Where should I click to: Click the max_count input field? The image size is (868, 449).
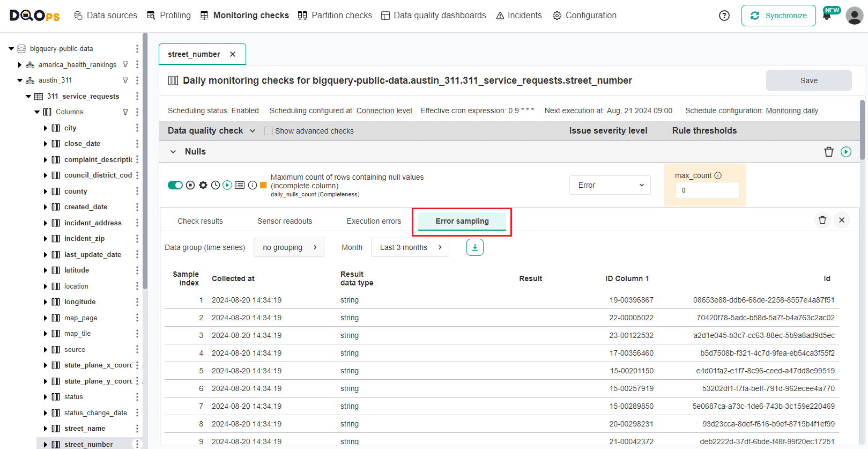(707, 190)
